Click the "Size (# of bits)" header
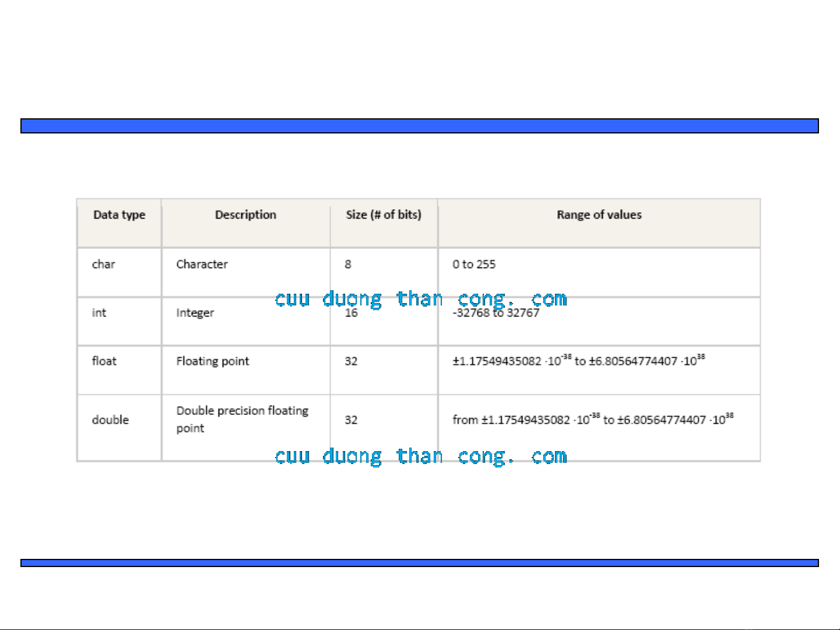The image size is (840, 630). (x=383, y=215)
